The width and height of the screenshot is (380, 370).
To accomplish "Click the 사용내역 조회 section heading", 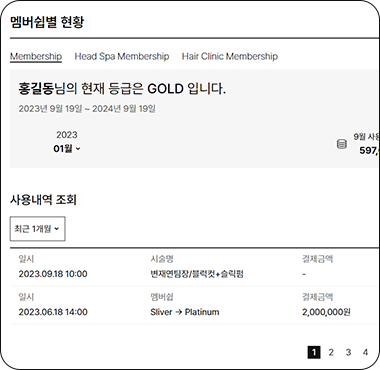I will [x=43, y=200].
